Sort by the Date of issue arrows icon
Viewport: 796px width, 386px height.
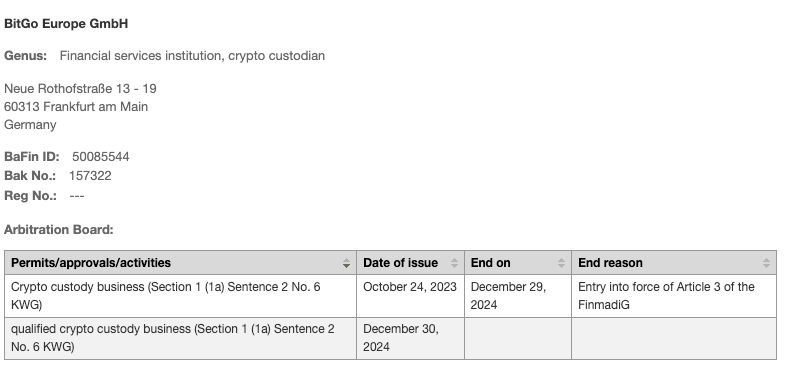click(x=454, y=263)
